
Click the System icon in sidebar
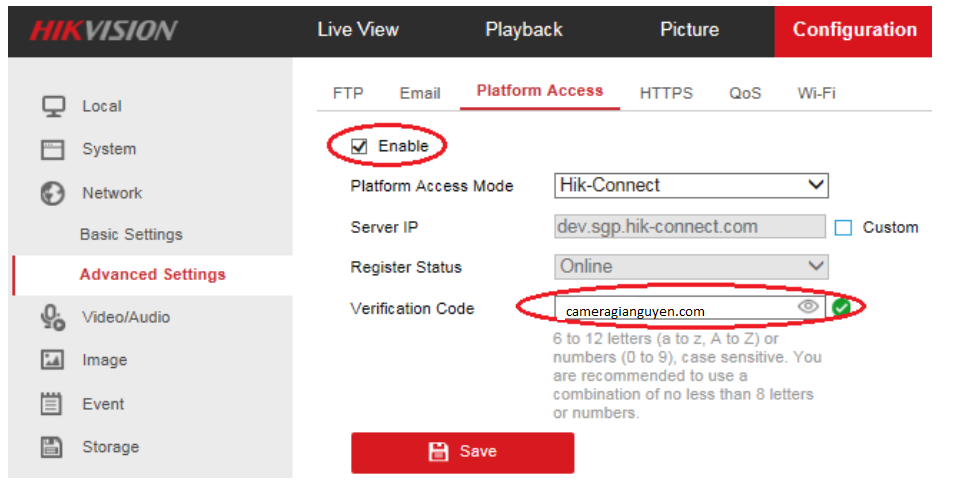click(53, 149)
